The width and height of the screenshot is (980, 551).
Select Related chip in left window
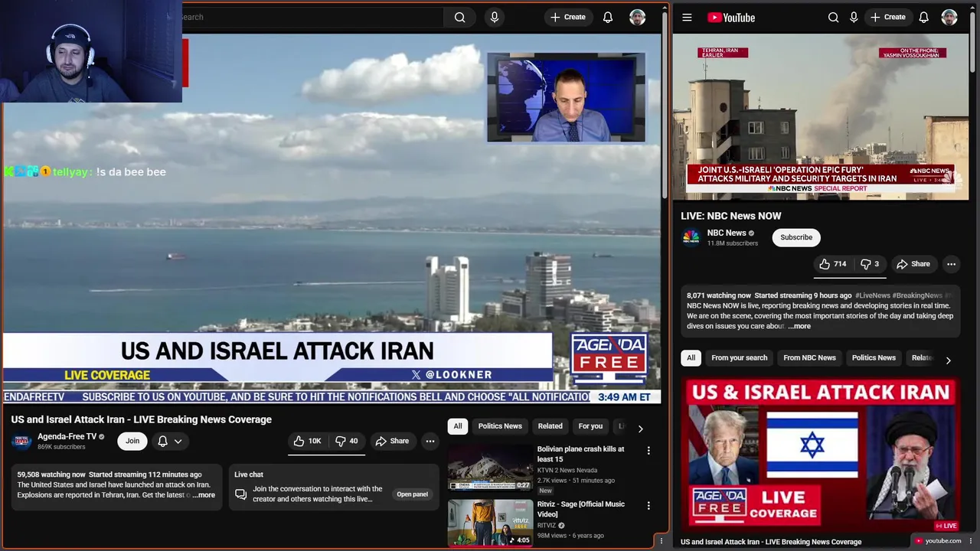pos(550,426)
